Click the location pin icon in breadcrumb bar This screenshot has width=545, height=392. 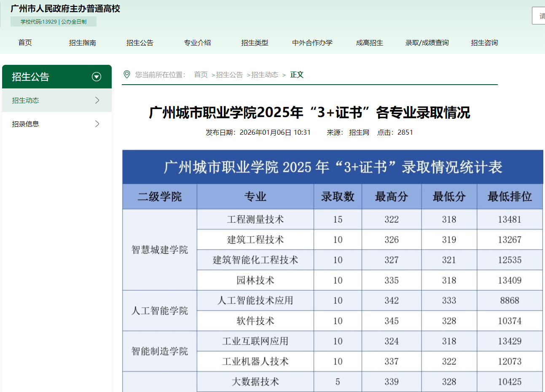click(127, 74)
